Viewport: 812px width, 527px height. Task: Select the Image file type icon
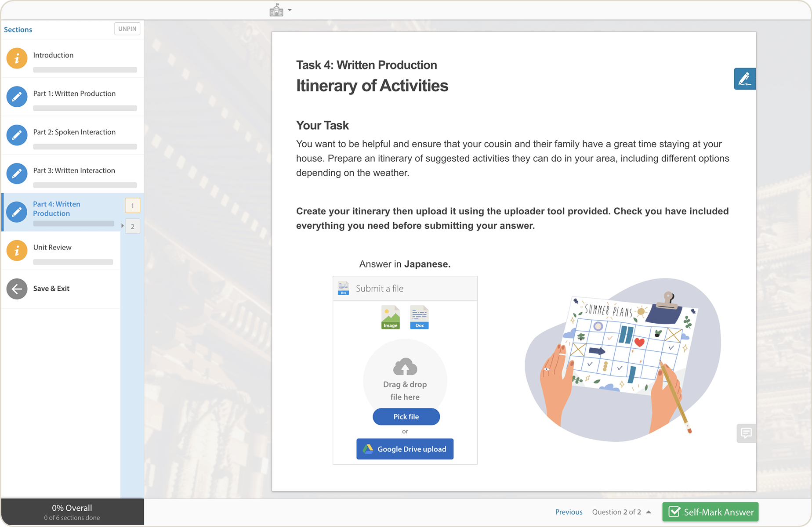390,317
